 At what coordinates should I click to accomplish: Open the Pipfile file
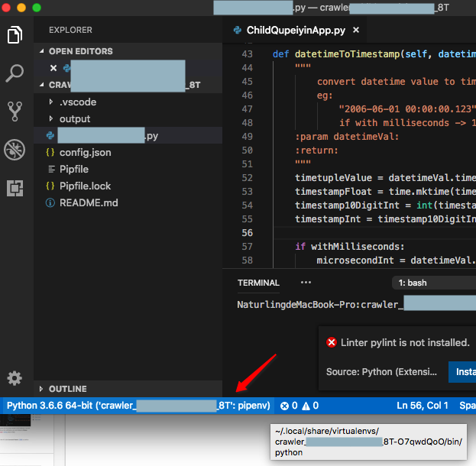(128, 169)
